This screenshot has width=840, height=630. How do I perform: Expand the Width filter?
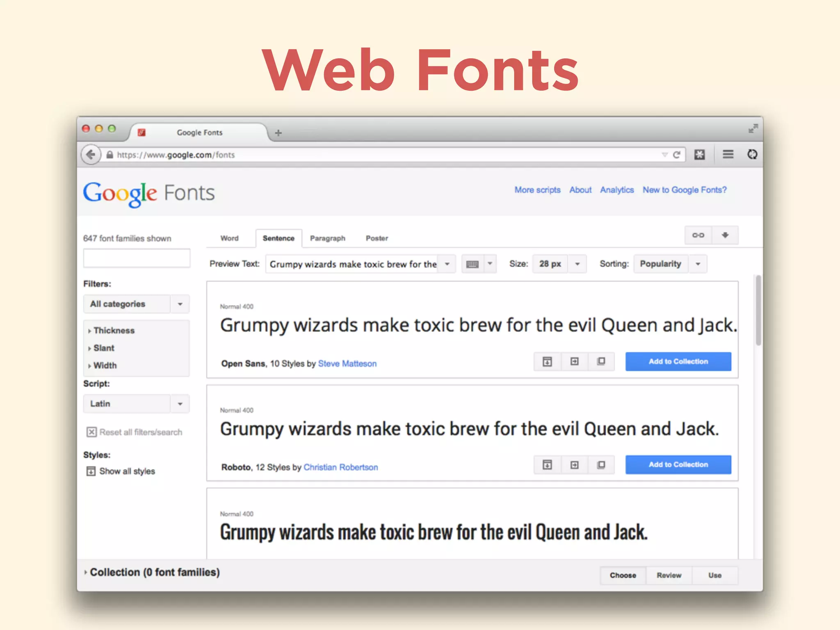coord(103,365)
